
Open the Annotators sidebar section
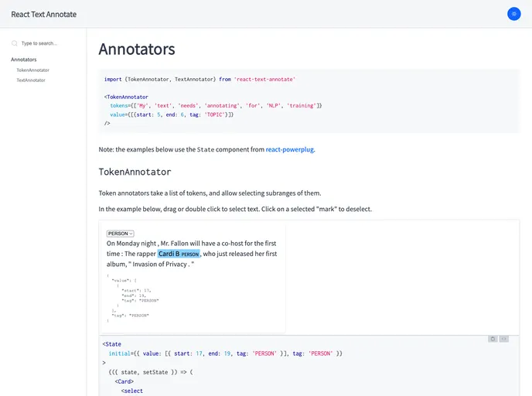(24, 60)
